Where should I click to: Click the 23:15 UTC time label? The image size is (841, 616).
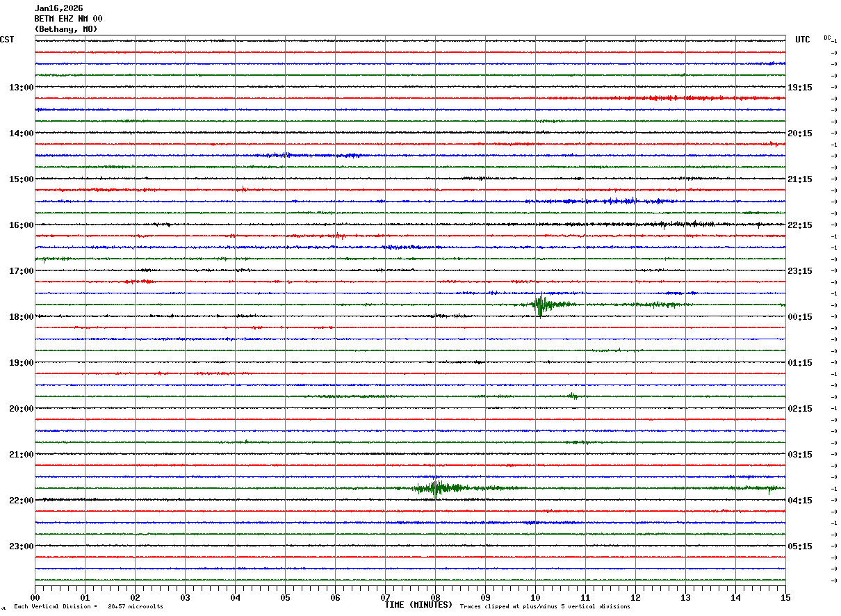799,271
